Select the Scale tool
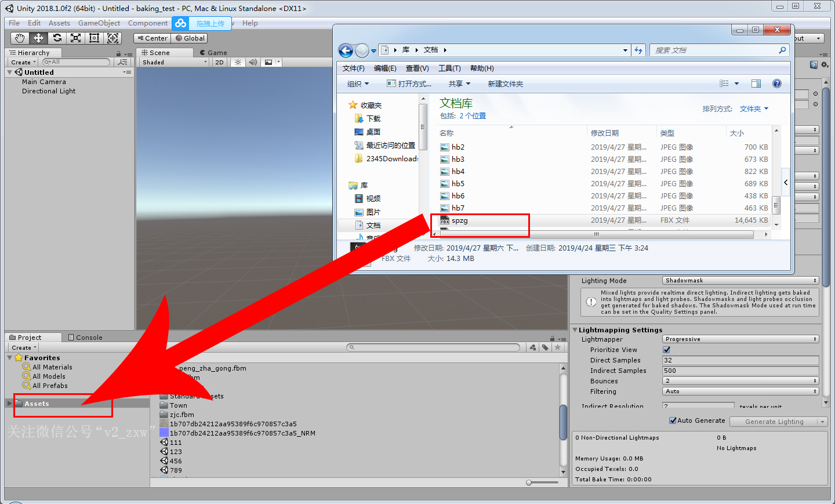The width and height of the screenshot is (835, 504). 75,38
